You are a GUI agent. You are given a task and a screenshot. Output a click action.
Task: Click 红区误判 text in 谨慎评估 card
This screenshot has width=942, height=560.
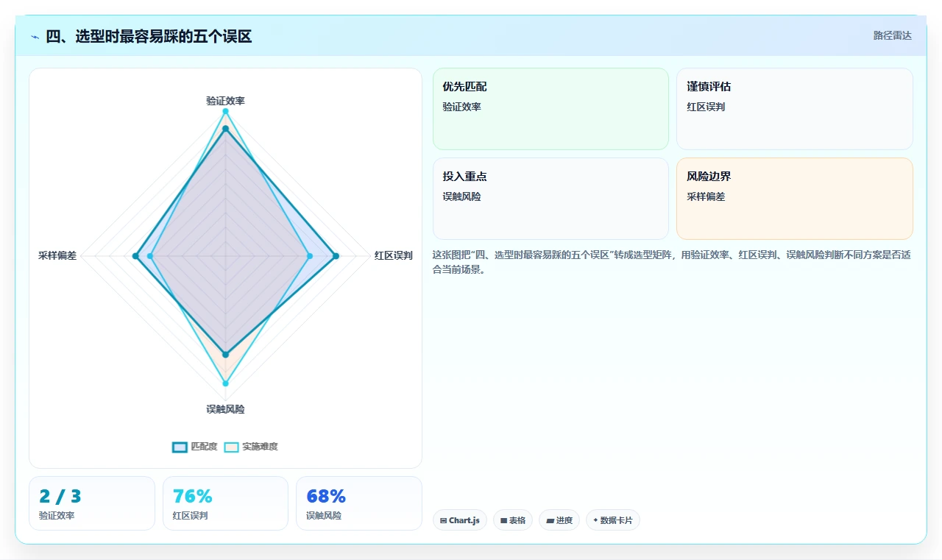[706, 107]
